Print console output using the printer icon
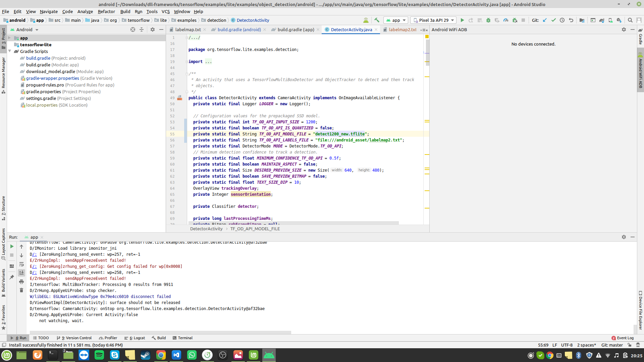The width and height of the screenshot is (644, 362). (21, 282)
